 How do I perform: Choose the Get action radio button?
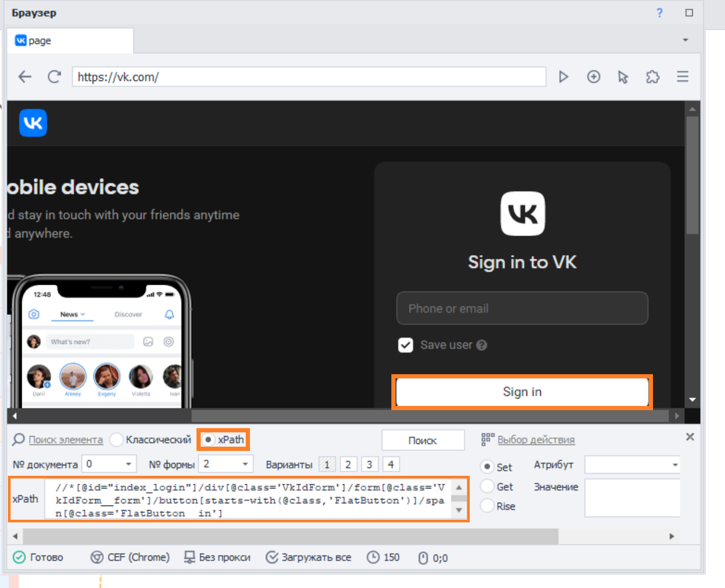coord(487,486)
